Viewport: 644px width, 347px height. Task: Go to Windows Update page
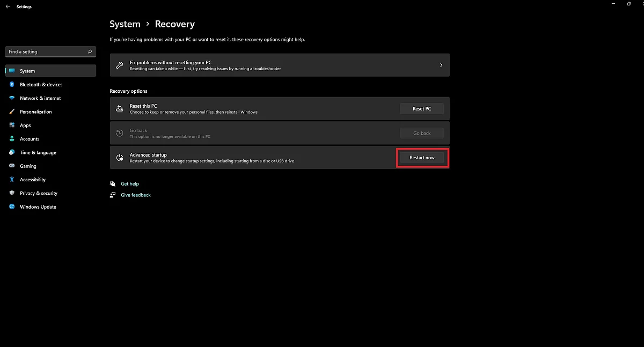click(x=50, y=207)
